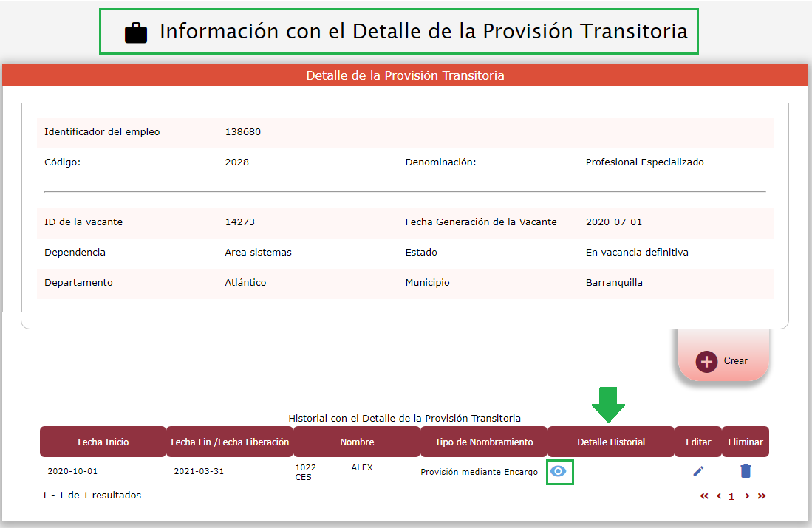Delete the record with the trash icon
This screenshot has width=812, height=528.
coord(746,471)
